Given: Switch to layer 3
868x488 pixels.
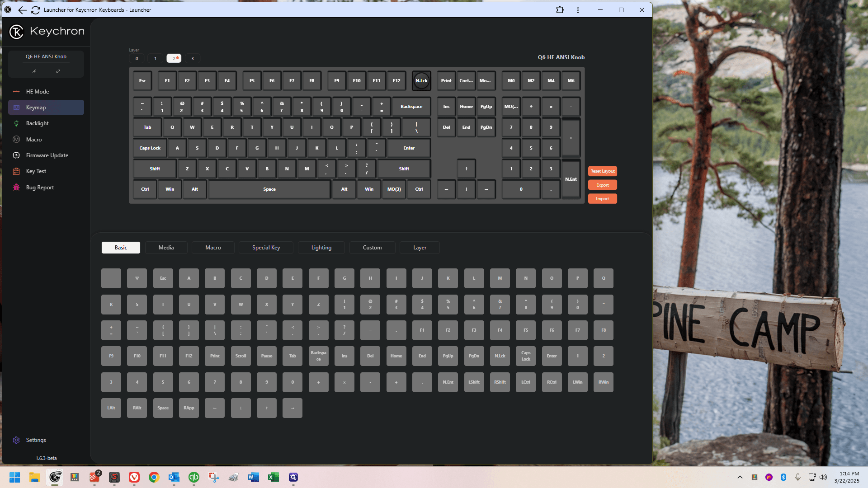Looking at the screenshot, I should (193, 58).
